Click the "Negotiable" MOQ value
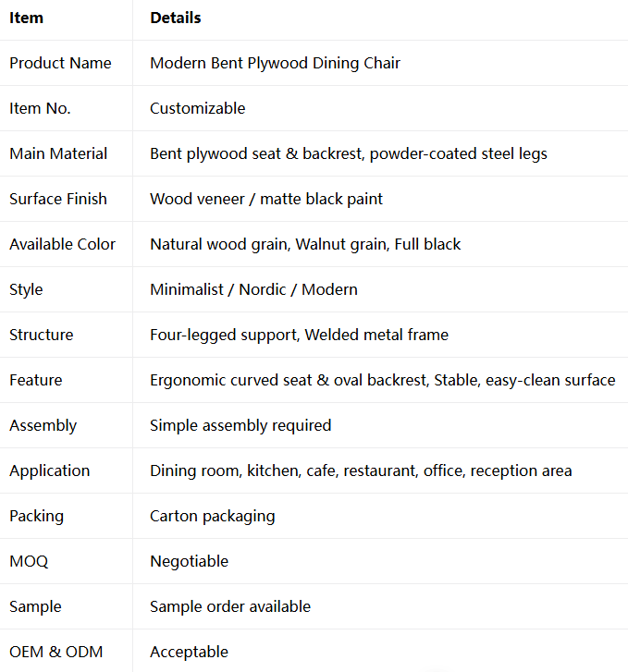 (190, 561)
